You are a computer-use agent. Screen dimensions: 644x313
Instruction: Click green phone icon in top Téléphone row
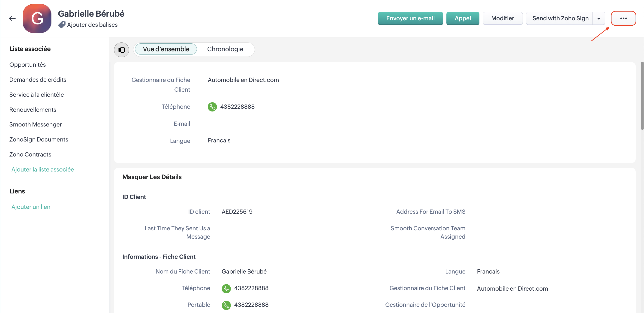(212, 107)
